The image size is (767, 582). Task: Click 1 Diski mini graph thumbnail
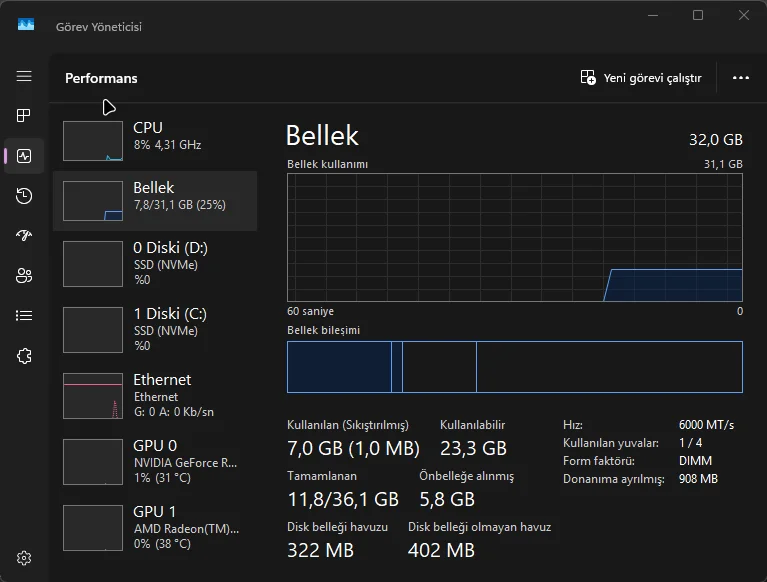tap(93, 330)
